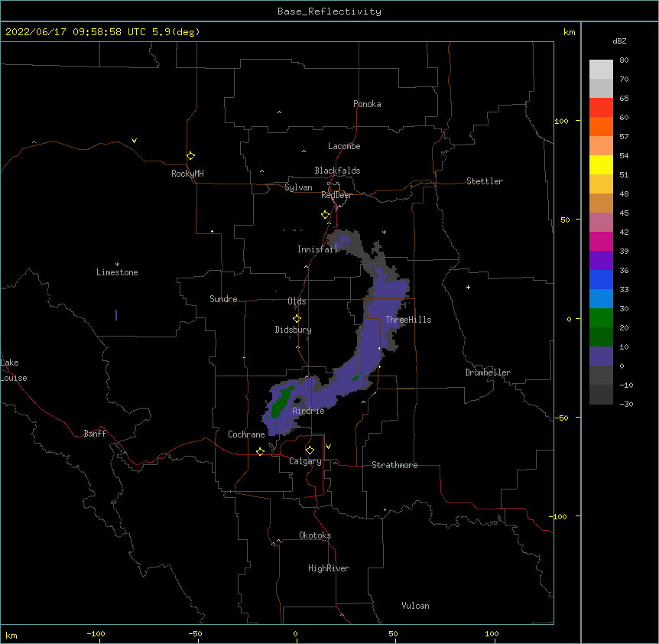
Task: Click the -50 tick on the bottom axis
Action: pyautogui.click(x=195, y=633)
